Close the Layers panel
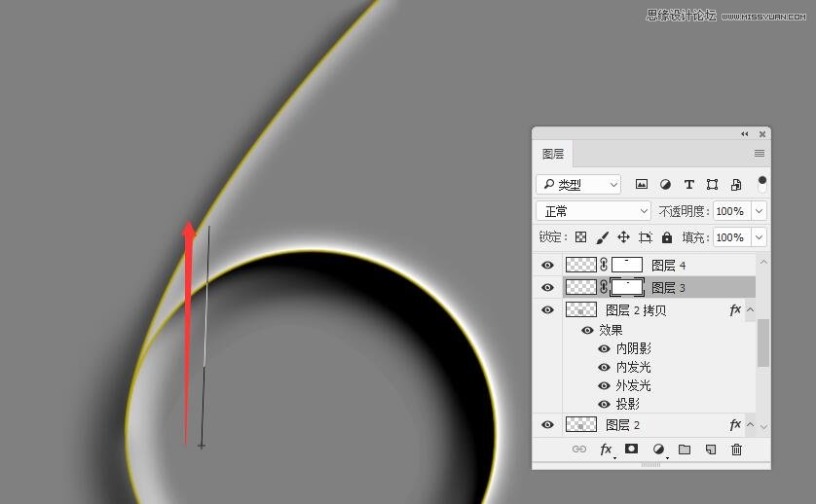The image size is (816, 504). 762,134
